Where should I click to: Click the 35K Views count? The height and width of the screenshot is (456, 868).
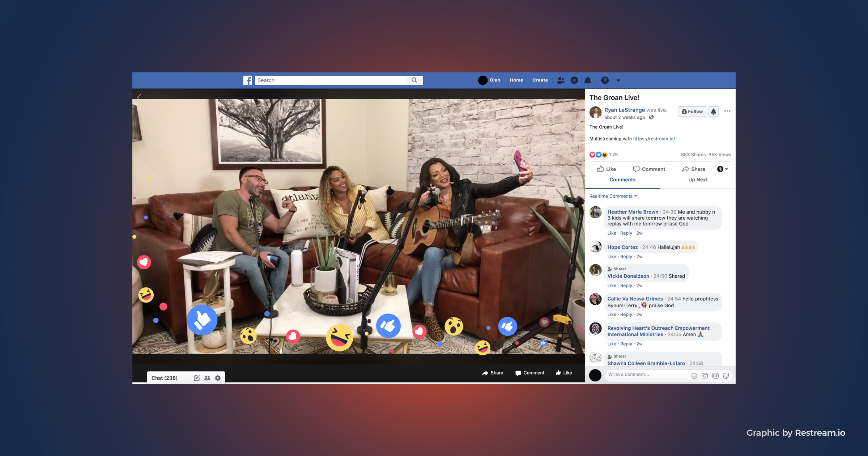point(719,155)
